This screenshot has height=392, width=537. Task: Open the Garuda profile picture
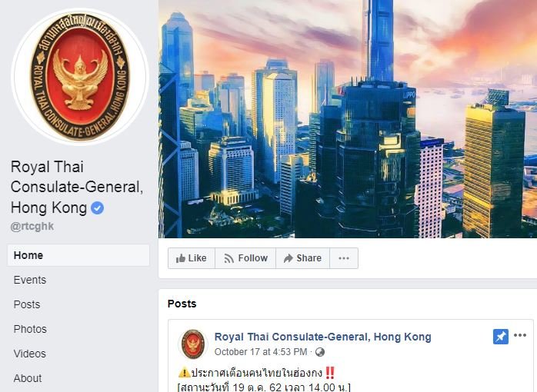(x=80, y=76)
